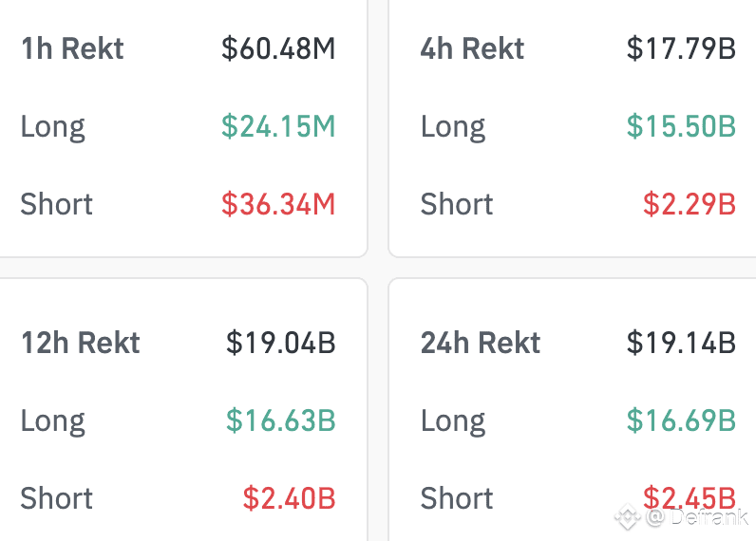The height and width of the screenshot is (541, 756).
Task: Click the Short label in 24h card
Action: click(x=457, y=498)
